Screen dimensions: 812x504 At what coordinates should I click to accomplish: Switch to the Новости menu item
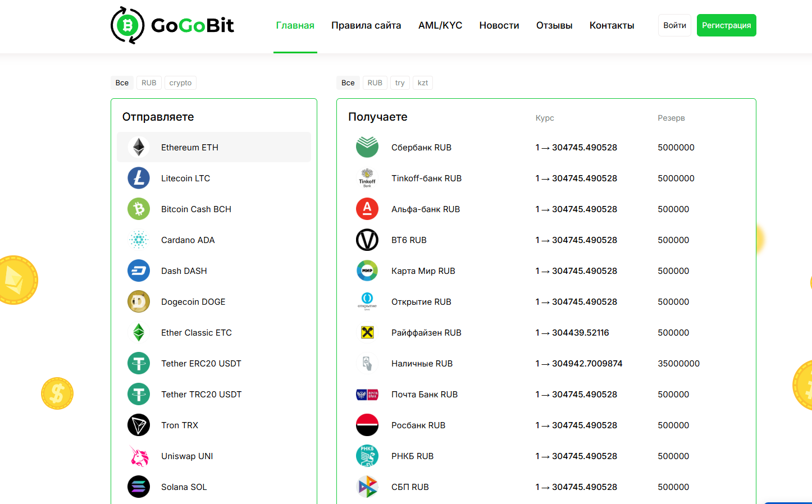click(499, 25)
